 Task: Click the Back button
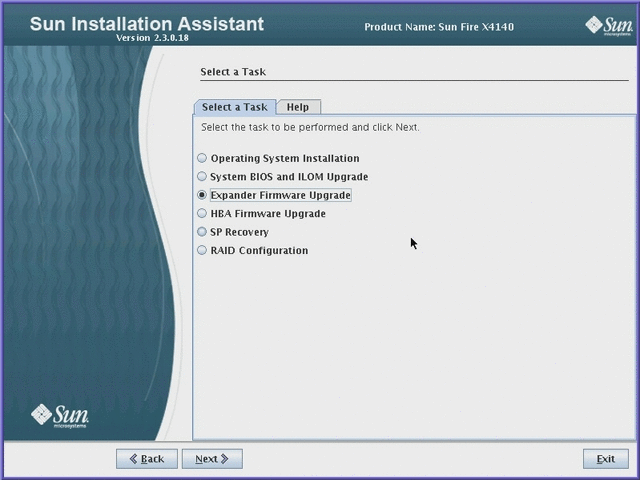(x=147, y=459)
